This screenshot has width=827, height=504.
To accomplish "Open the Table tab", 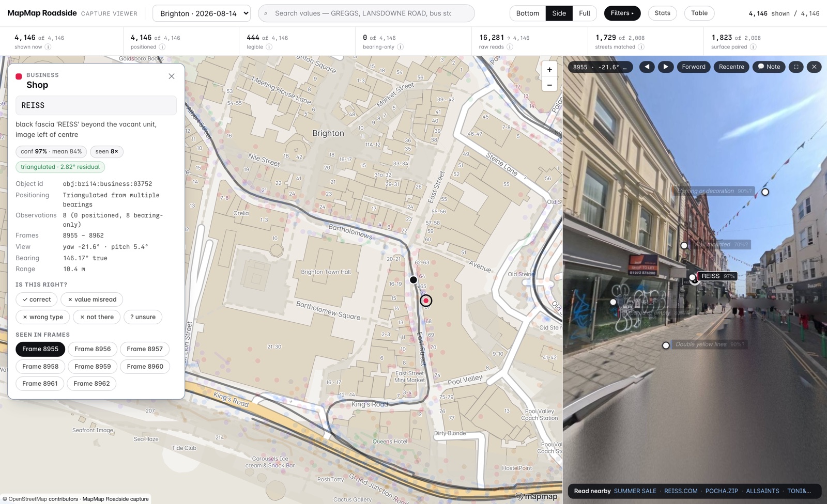I will 699,13.
